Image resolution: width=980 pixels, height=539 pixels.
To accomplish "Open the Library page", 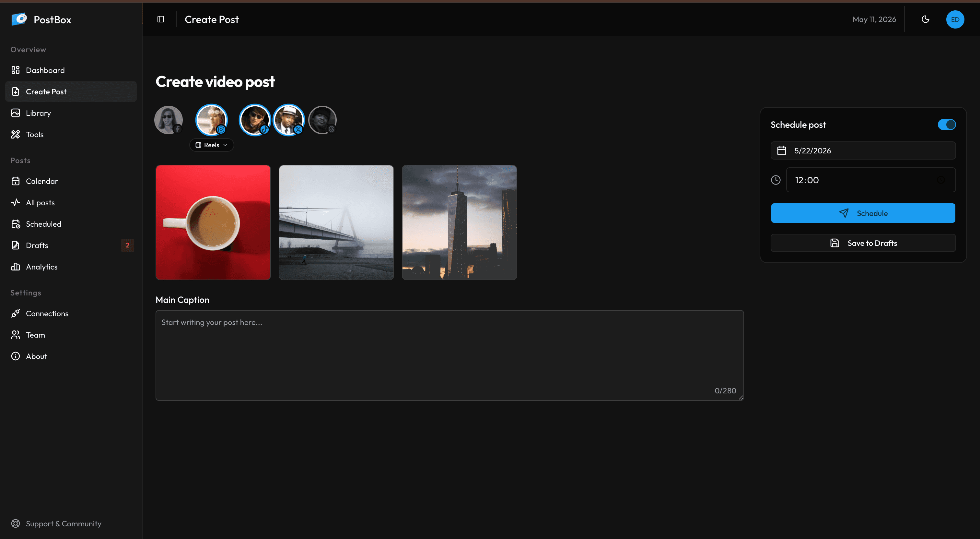I will point(71,113).
